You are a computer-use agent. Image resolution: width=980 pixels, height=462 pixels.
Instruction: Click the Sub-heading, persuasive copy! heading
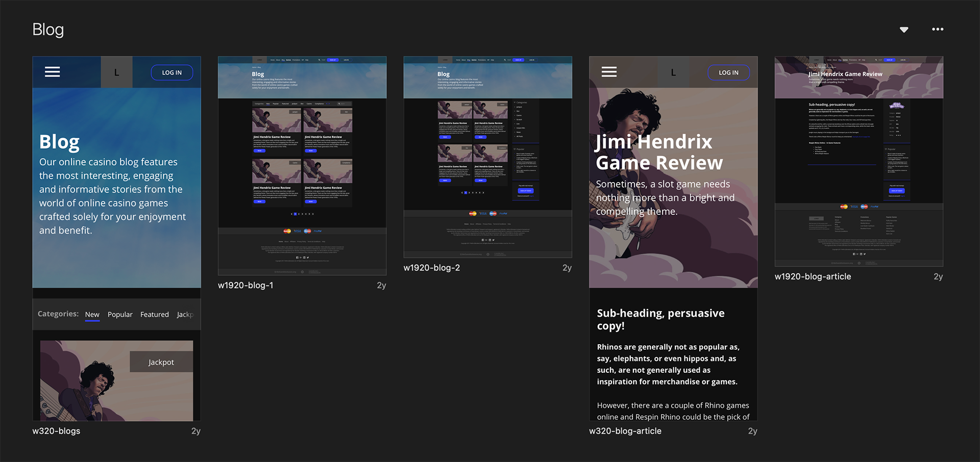pyautogui.click(x=660, y=319)
